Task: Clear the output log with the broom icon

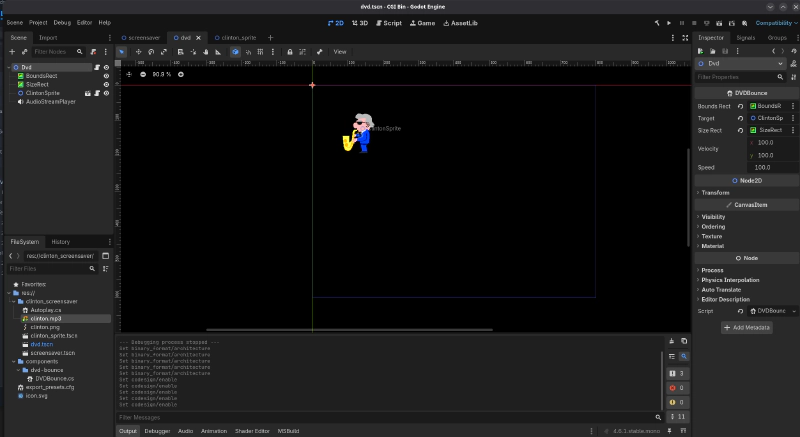Action: [670, 341]
